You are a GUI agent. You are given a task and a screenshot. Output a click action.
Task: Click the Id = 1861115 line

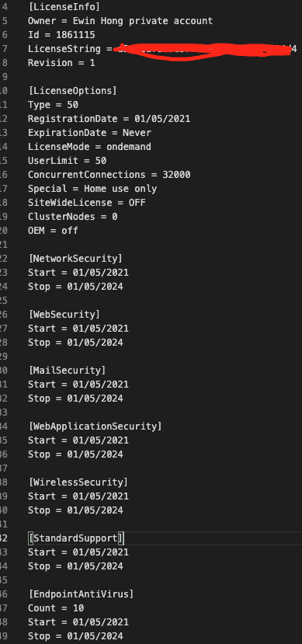tap(61, 35)
